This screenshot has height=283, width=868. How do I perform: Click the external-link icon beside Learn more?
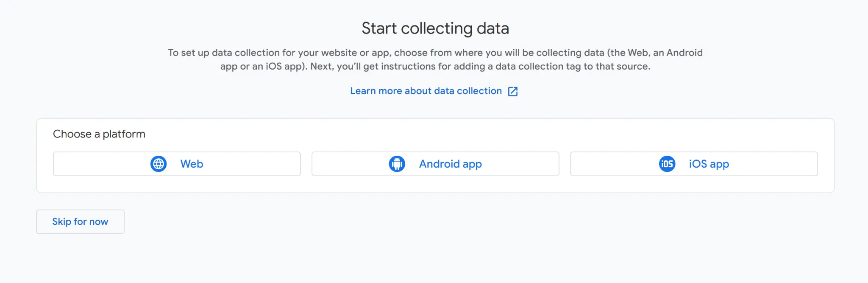[x=513, y=91]
